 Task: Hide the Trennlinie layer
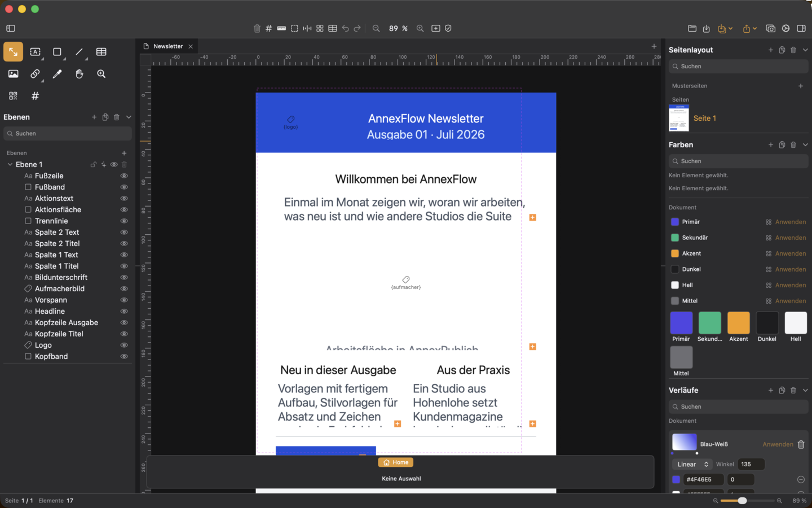pyautogui.click(x=124, y=221)
